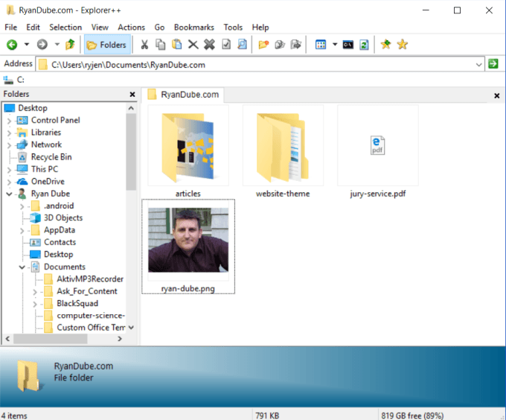Open the Go menu
506x420 pixels.
click(159, 28)
